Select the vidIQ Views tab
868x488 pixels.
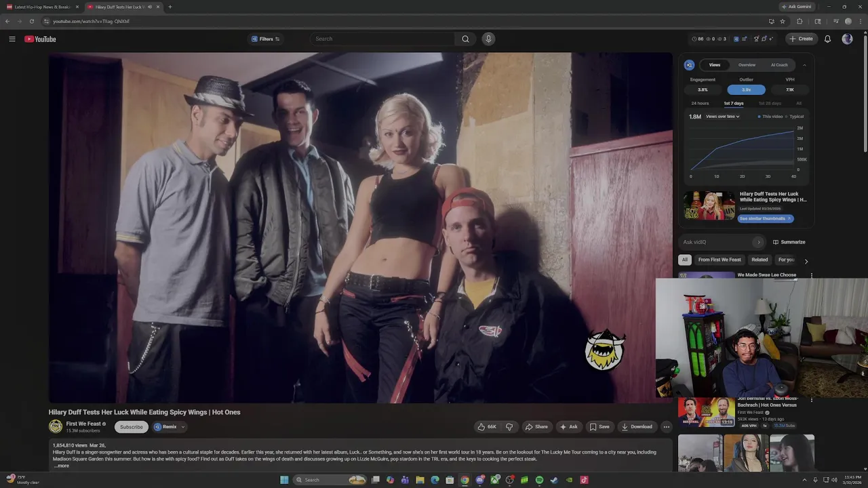point(715,65)
